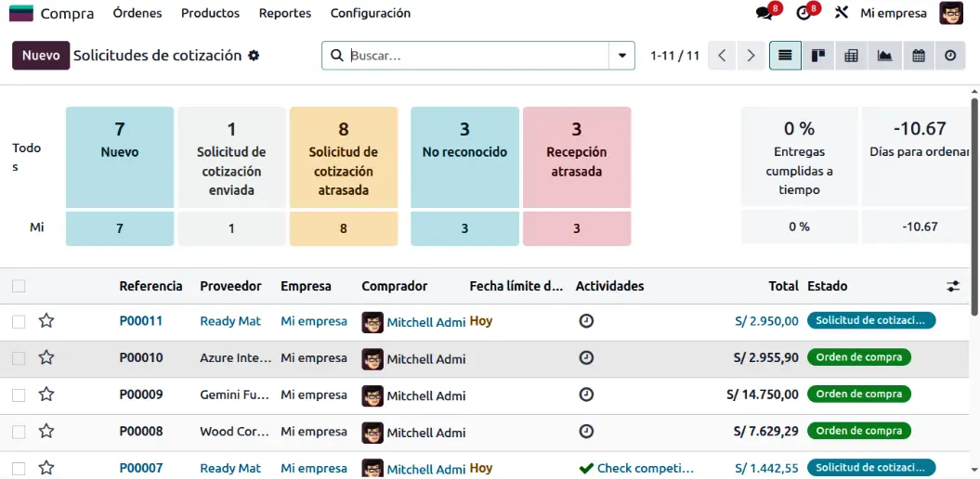Tick the checkbox for row P00010
The image size is (980, 479).
tap(19, 358)
